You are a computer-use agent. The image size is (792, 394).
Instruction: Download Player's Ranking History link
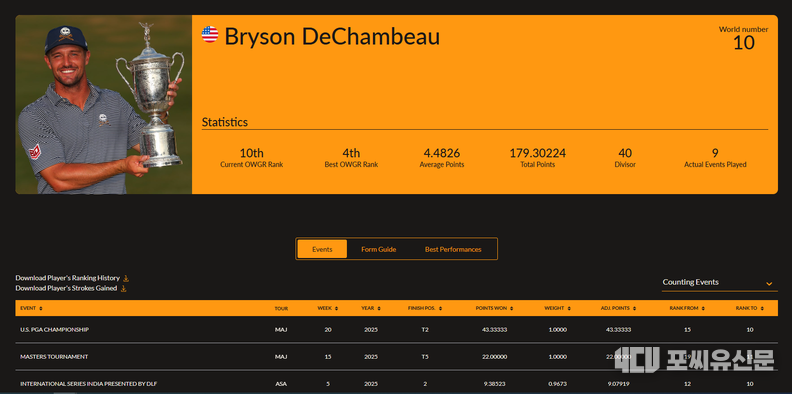click(68, 278)
